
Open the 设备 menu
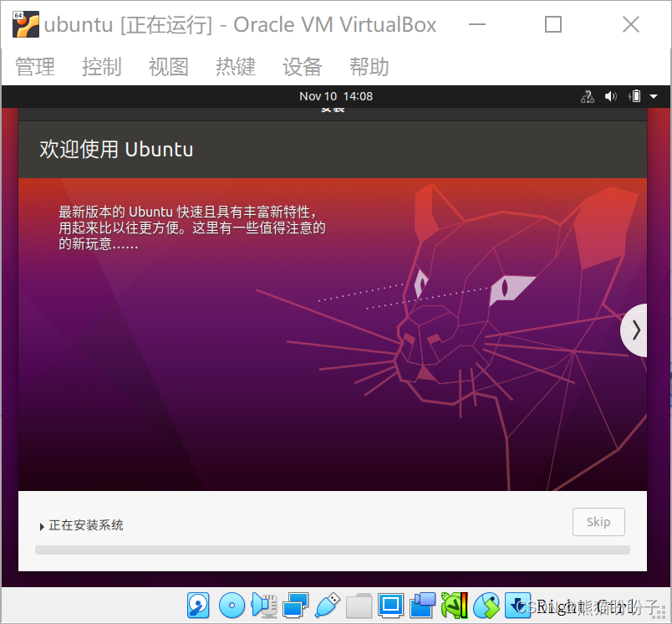(x=302, y=67)
